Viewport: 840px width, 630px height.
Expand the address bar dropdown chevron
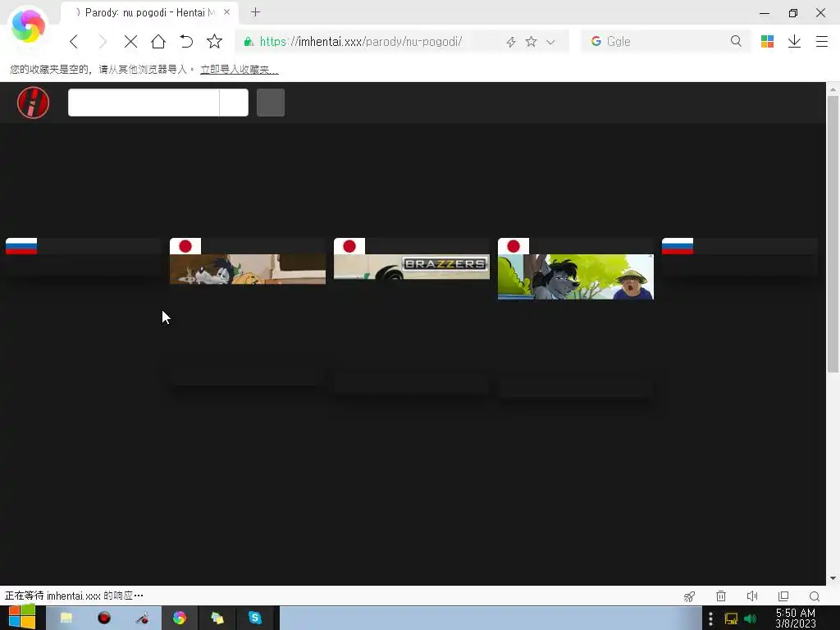[550, 42]
